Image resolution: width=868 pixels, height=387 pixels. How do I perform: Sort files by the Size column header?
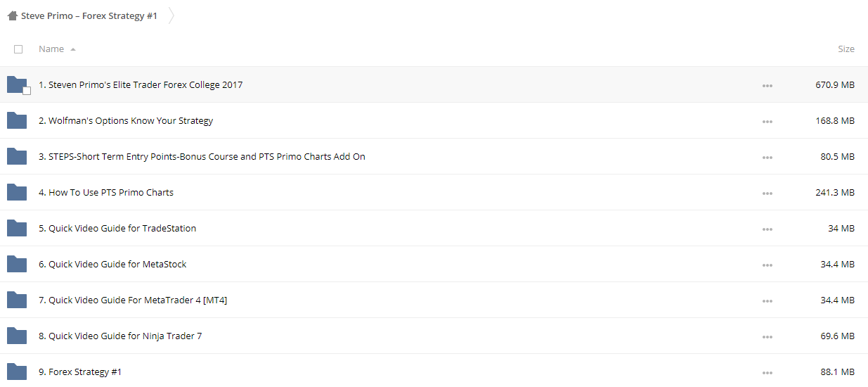[846, 49]
